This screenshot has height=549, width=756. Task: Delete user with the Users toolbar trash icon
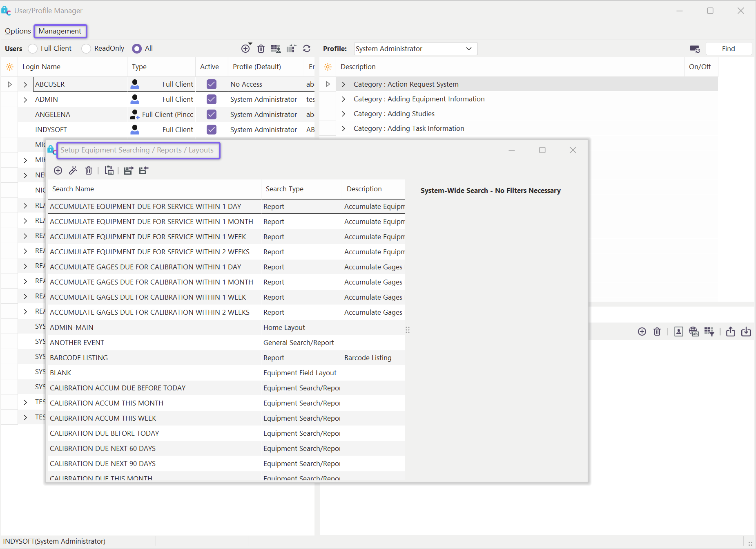tap(261, 49)
